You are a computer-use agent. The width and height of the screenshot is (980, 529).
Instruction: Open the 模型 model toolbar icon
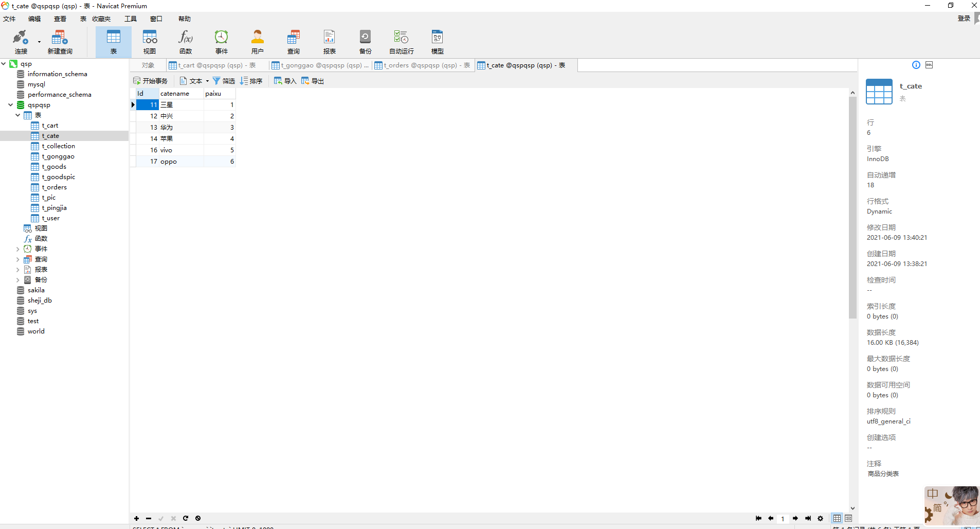coord(438,42)
